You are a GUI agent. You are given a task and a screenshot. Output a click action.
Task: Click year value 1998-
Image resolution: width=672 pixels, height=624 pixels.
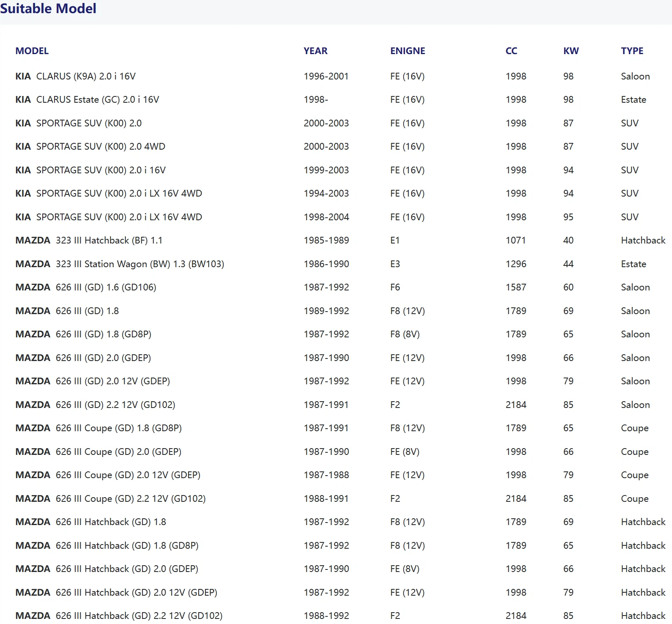[x=316, y=99]
